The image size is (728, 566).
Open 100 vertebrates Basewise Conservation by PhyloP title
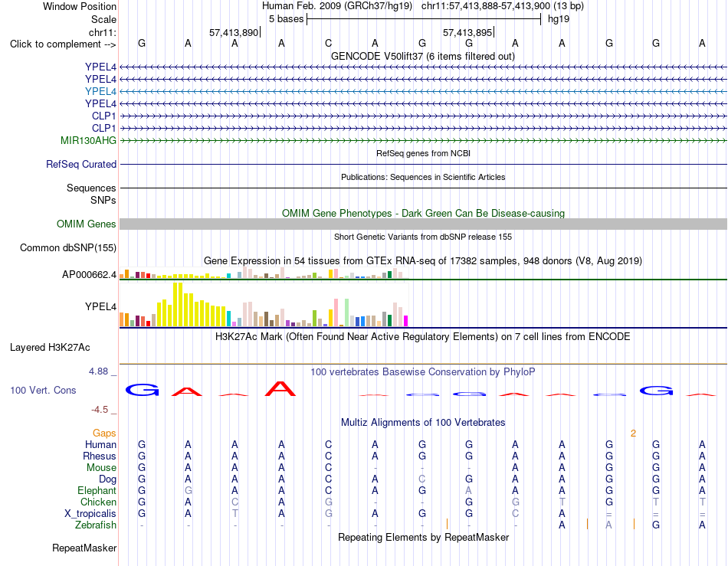point(423,371)
